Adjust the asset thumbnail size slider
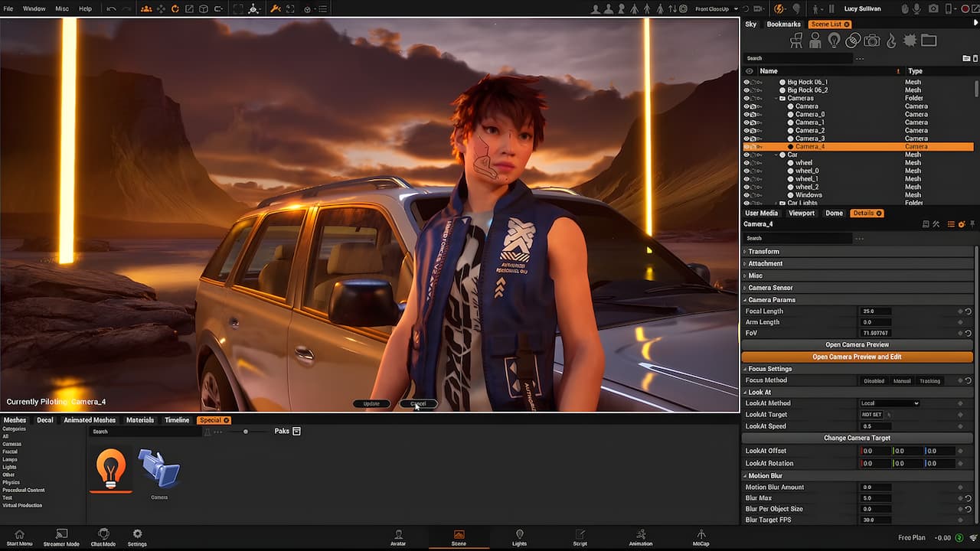Viewport: 980px width, 551px height. click(x=245, y=432)
